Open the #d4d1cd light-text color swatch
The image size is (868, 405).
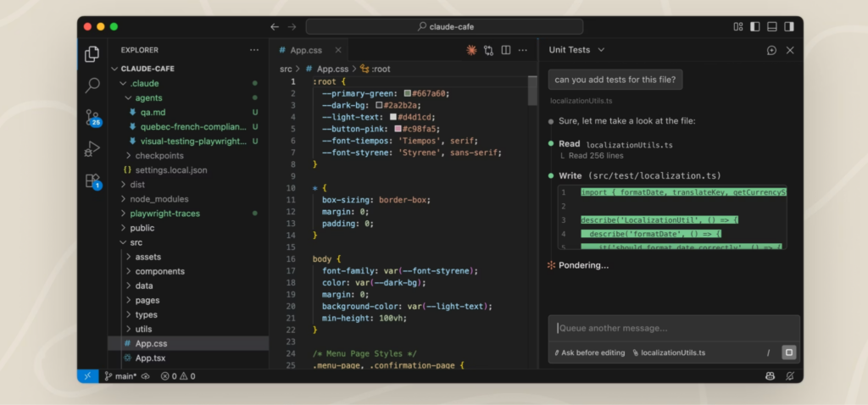[393, 117]
